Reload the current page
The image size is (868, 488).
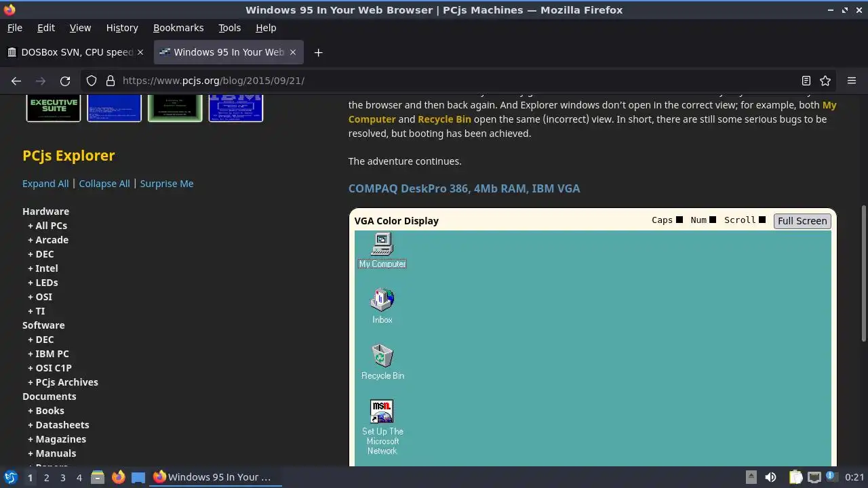tap(65, 81)
